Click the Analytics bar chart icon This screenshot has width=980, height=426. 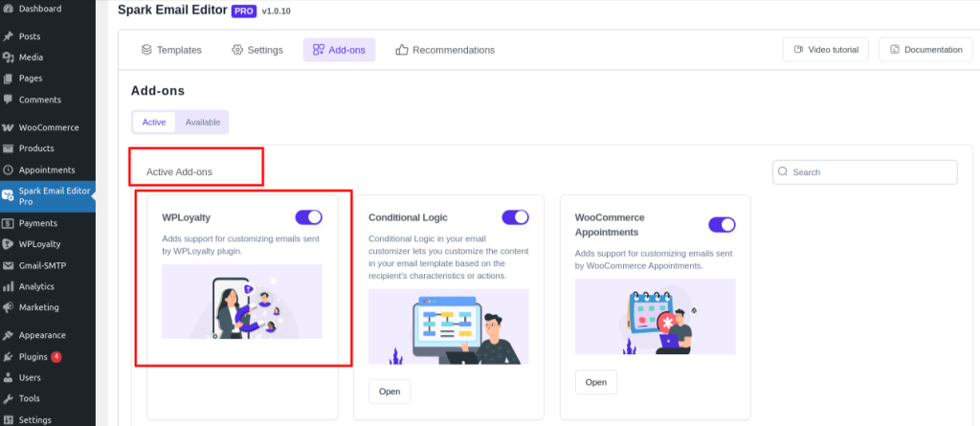(8, 286)
